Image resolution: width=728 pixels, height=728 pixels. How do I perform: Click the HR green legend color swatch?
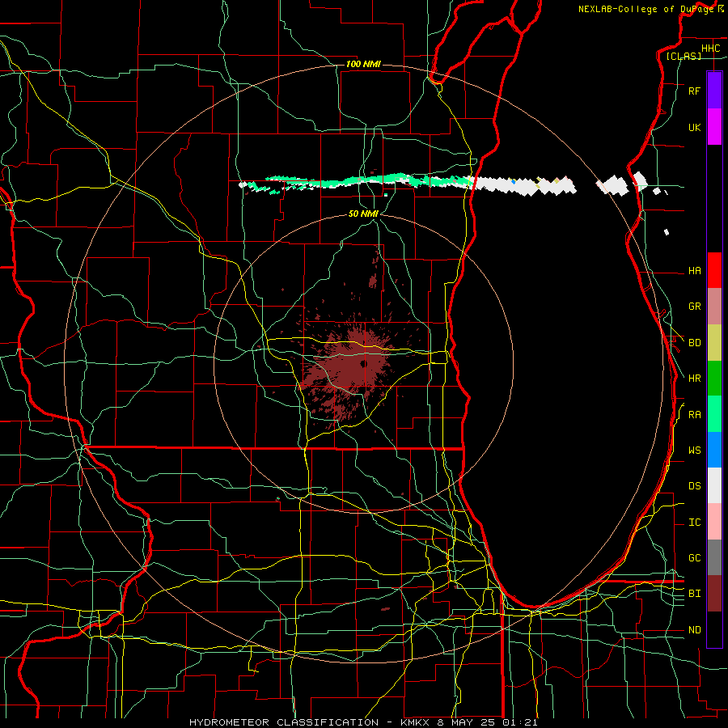(714, 379)
